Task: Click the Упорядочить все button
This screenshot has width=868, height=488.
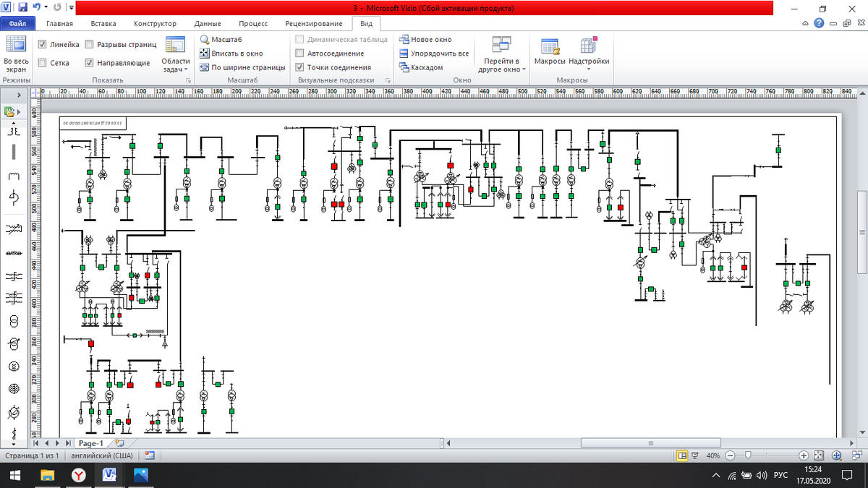Action: click(x=434, y=53)
